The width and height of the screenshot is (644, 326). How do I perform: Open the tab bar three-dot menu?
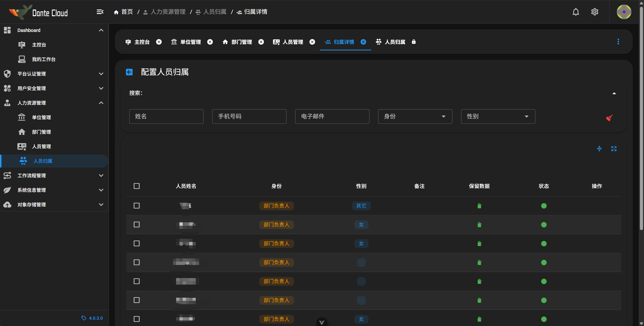click(x=618, y=42)
